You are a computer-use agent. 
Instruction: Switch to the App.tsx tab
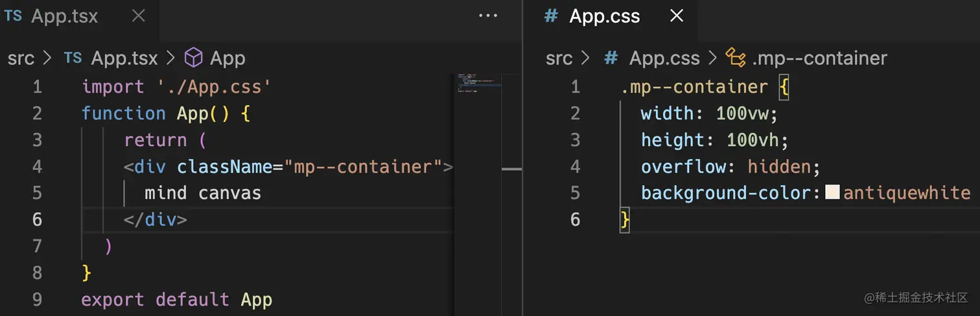[x=64, y=16]
